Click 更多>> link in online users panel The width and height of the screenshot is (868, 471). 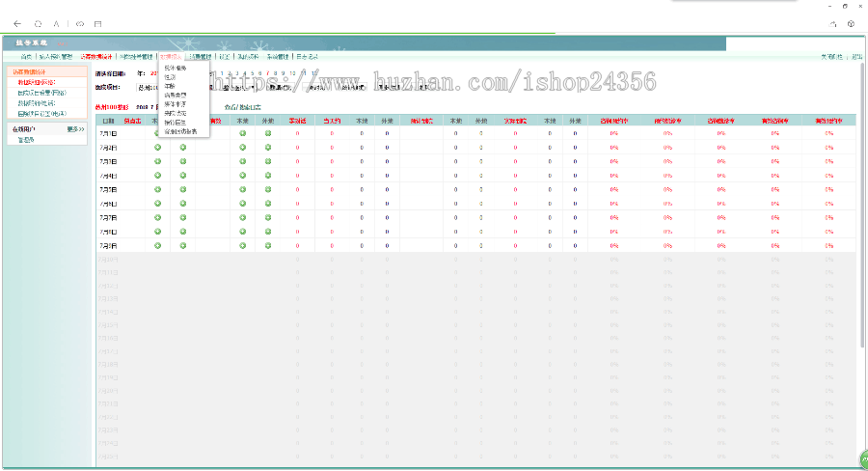click(76, 129)
